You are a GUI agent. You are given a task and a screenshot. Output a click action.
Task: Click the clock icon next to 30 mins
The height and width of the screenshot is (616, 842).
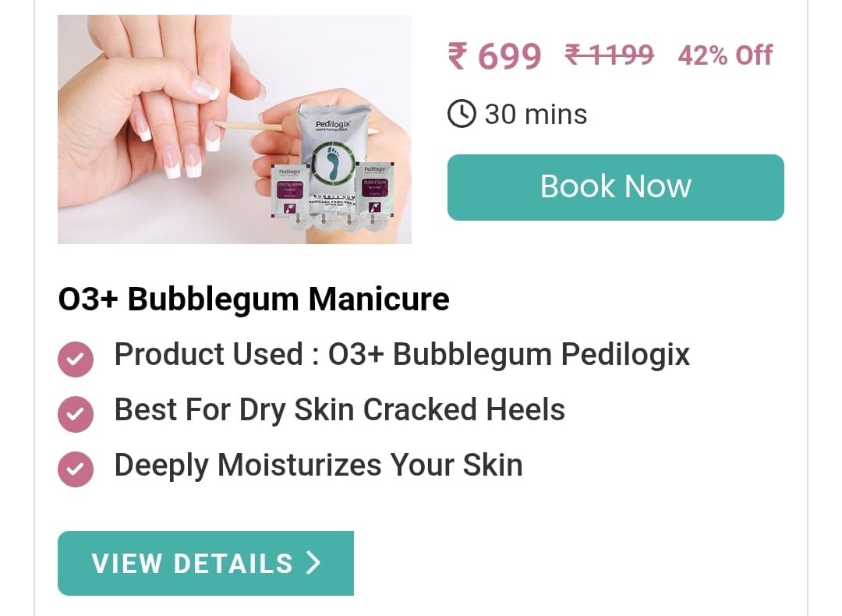[x=462, y=114]
